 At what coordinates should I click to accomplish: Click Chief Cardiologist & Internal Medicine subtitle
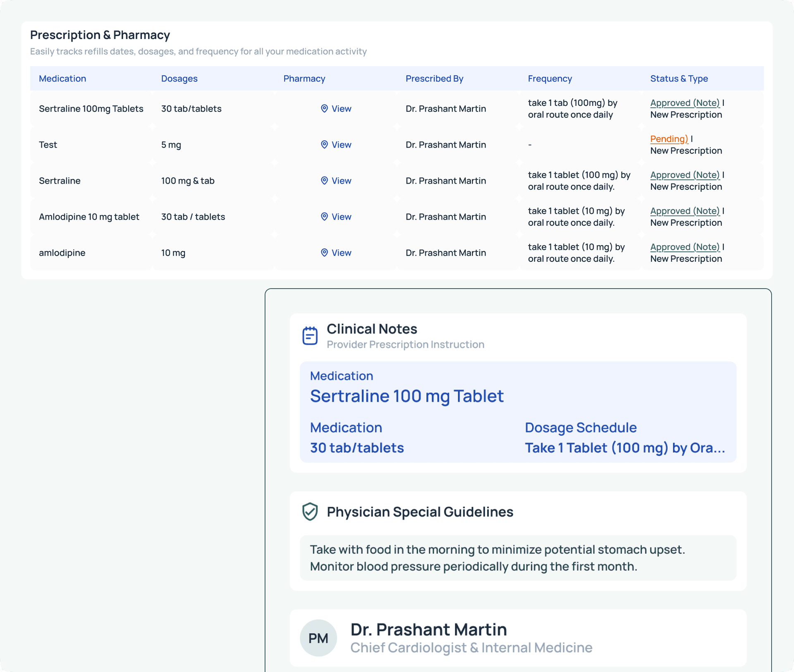(x=471, y=647)
